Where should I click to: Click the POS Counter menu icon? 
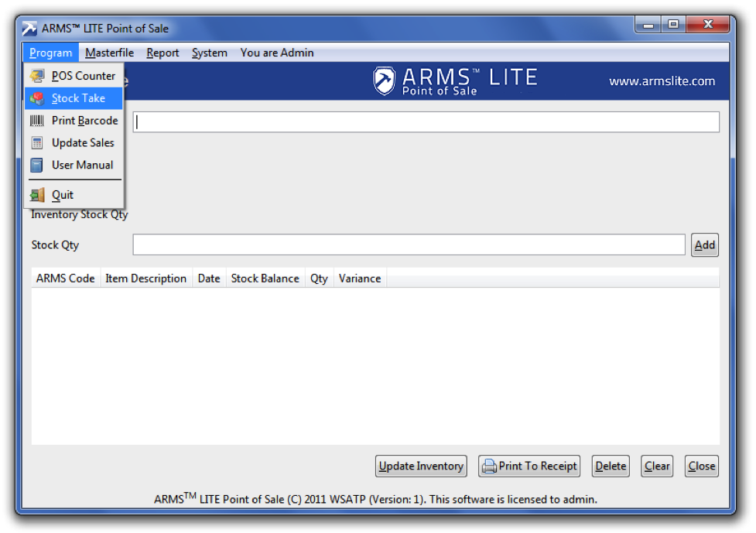(x=37, y=76)
